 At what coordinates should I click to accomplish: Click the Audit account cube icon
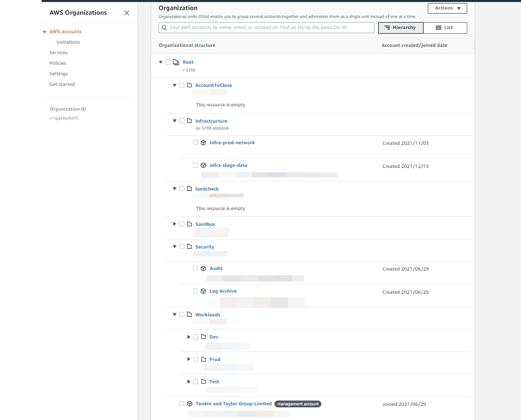[203, 268]
